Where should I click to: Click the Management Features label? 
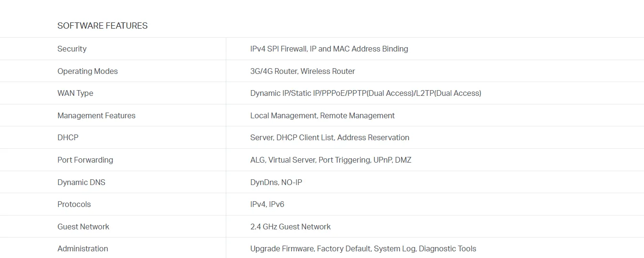click(96, 115)
